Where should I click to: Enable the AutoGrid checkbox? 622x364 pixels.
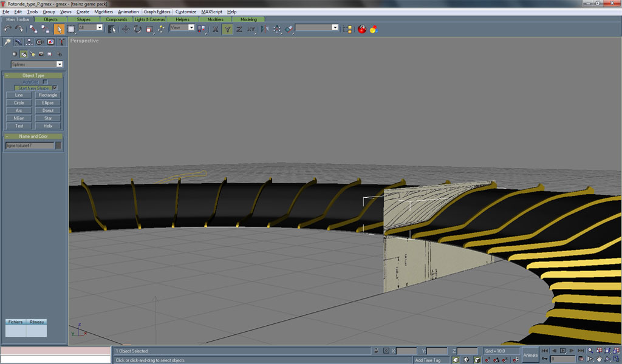tap(45, 82)
